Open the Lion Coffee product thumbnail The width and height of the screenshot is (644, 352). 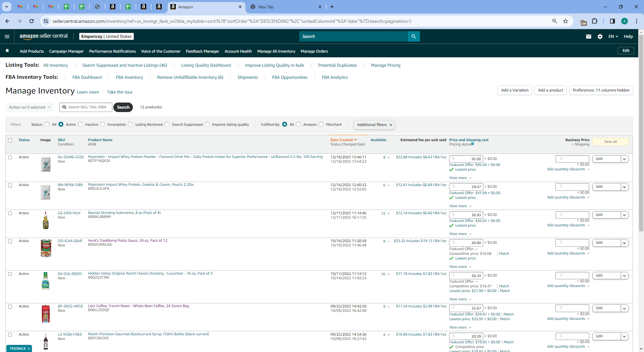pyautogui.click(x=46, y=314)
